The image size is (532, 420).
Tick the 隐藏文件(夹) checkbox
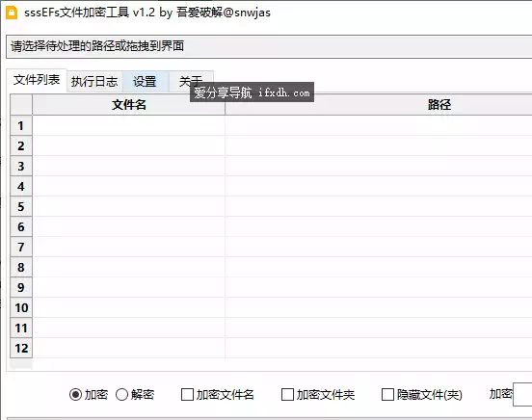[387, 395]
